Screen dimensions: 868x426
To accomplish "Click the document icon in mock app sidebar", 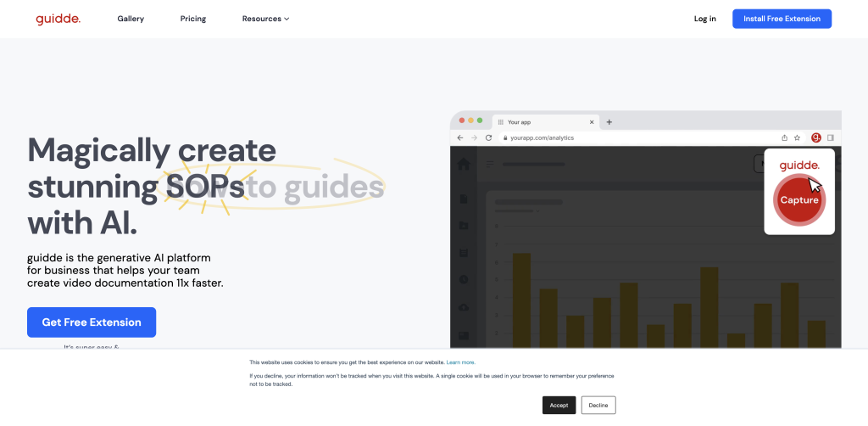I will (x=464, y=199).
